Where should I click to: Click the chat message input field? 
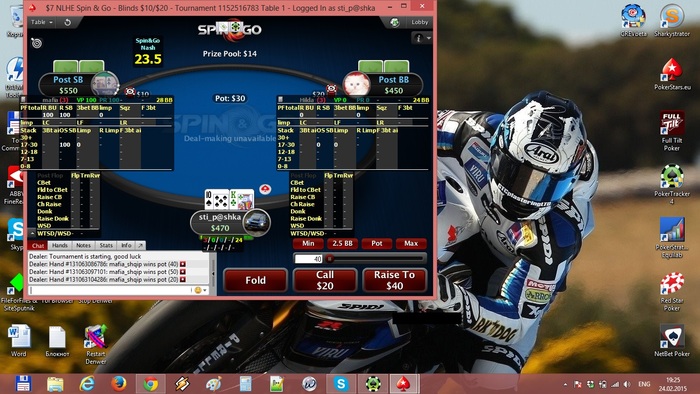coord(110,290)
